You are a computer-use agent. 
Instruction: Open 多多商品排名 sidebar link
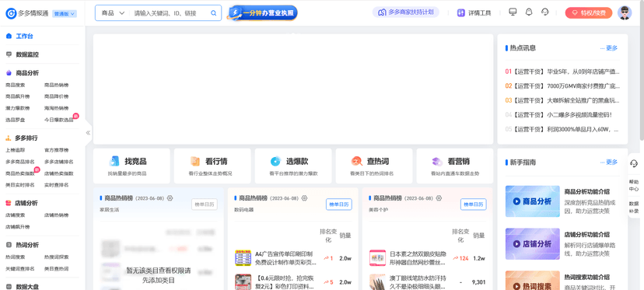[x=19, y=162]
